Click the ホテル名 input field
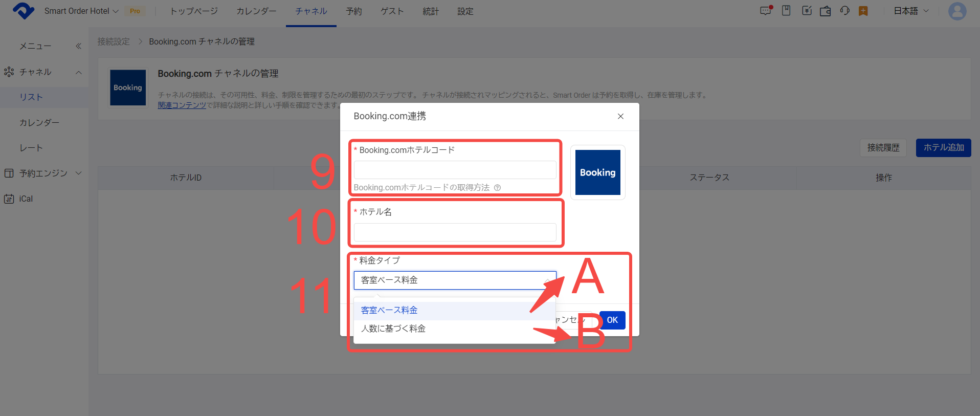 tap(455, 232)
